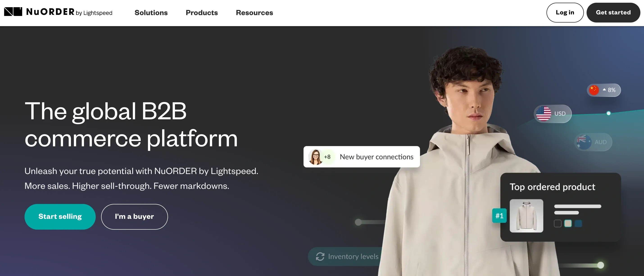
Task: Click the Get started button
Action: pyautogui.click(x=613, y=13)
